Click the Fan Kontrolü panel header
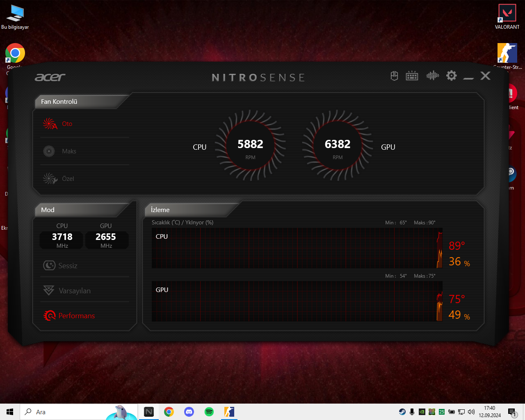Screen dimensions: 525x420 tap(82, 102)
